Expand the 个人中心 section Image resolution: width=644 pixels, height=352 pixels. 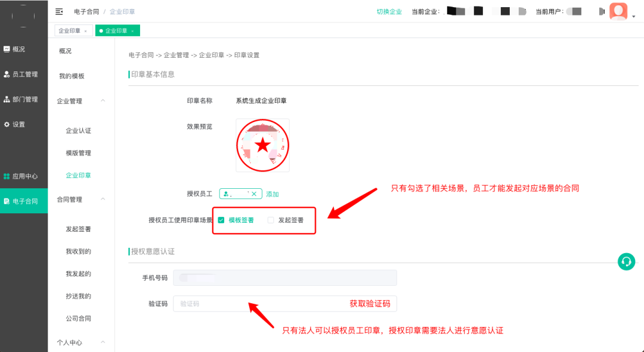coord(103,342)
